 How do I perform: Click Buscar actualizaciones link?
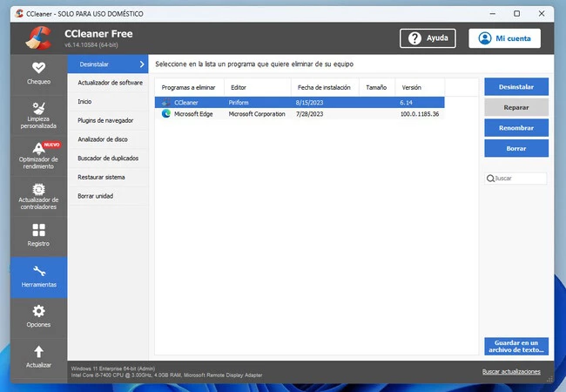coord(511,372)
